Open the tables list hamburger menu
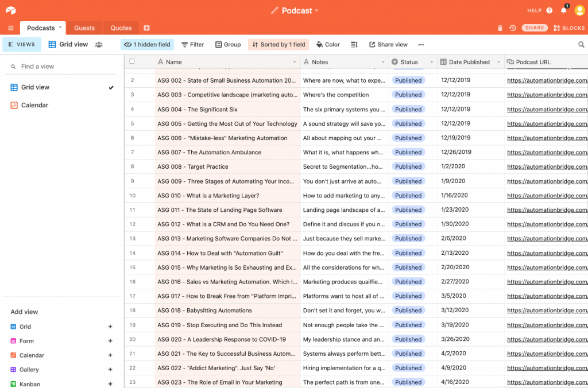Viewport: 588px width, 388px height. pyautogui.click(x=10, y=28)
